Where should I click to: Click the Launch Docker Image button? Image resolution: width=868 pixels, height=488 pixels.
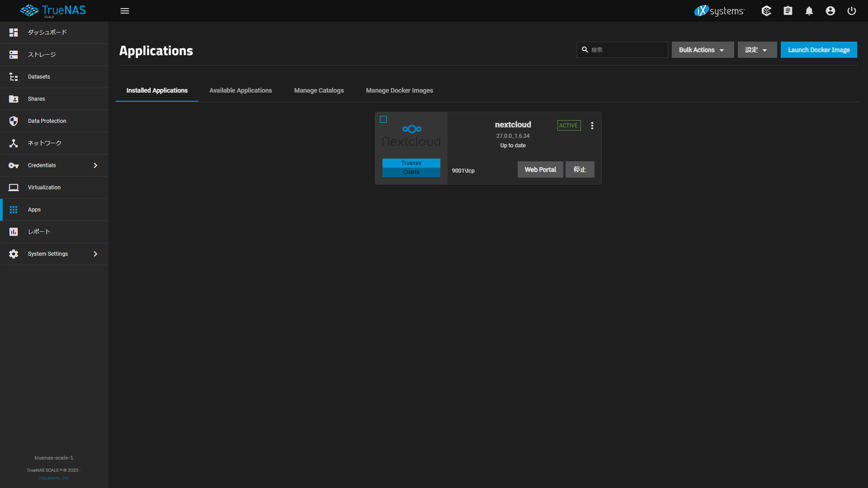(x=819, y=50)
